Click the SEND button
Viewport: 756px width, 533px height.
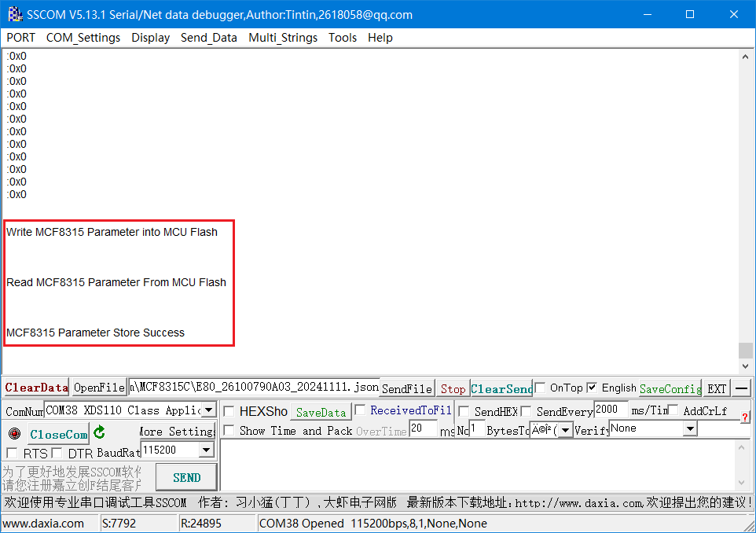pyautogui.click(x=185, y=476)
